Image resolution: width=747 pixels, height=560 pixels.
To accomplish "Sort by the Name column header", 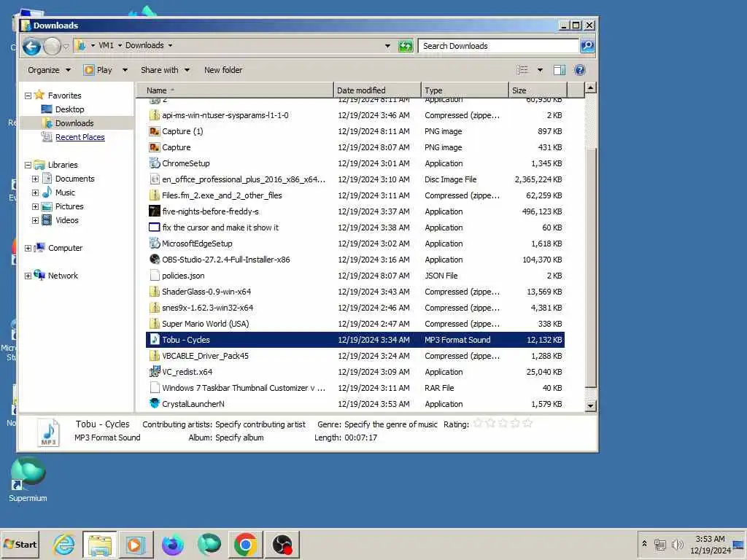I will [235, 90].
